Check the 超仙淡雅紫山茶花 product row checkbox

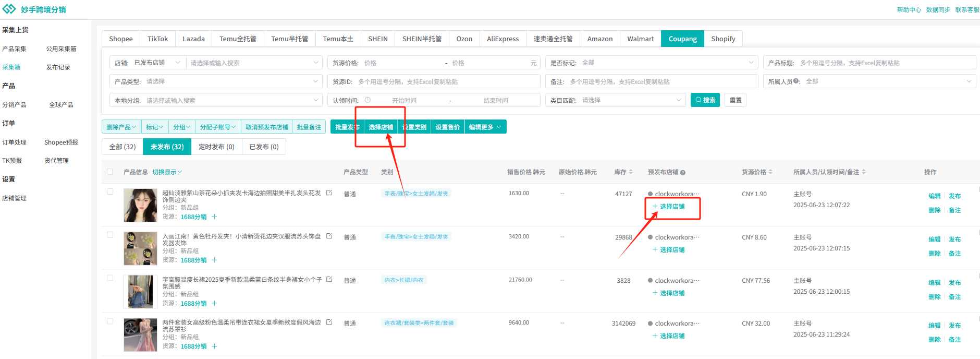[x=110, y=192]
